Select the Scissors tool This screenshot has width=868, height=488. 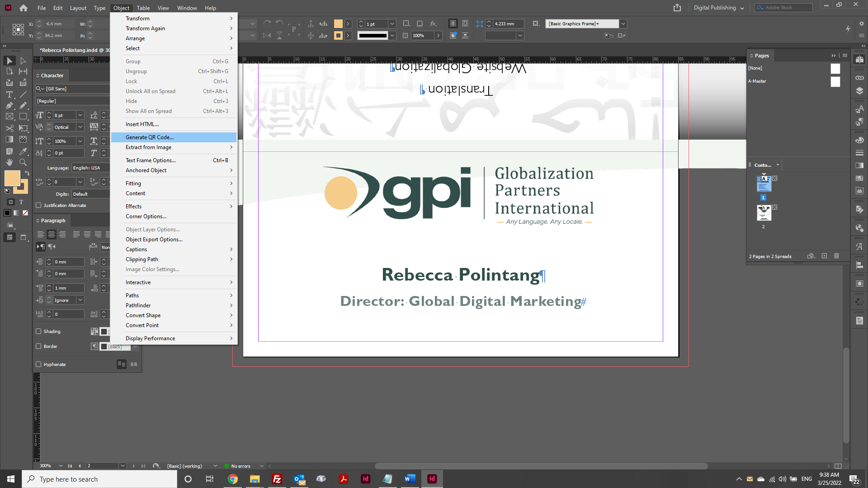(x=10, y=128)
